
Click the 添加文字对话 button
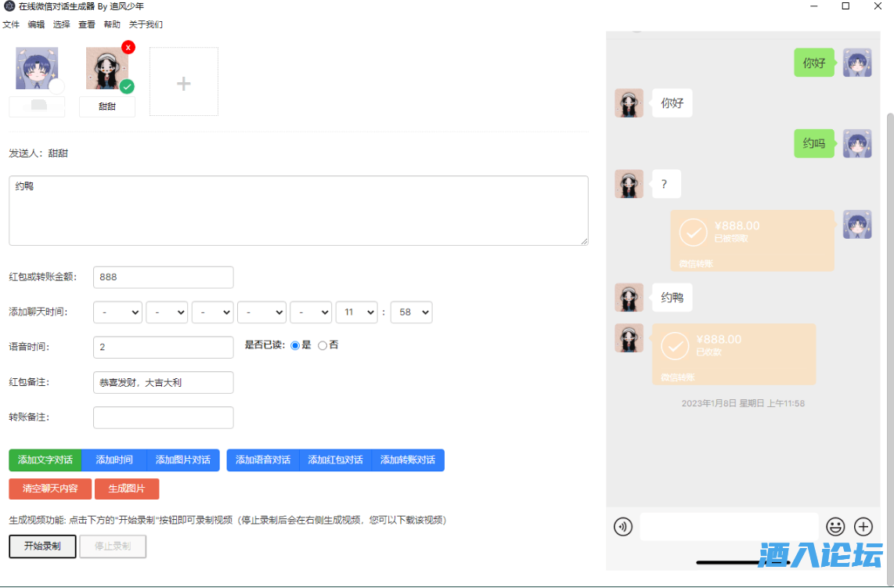click(45, 460)
